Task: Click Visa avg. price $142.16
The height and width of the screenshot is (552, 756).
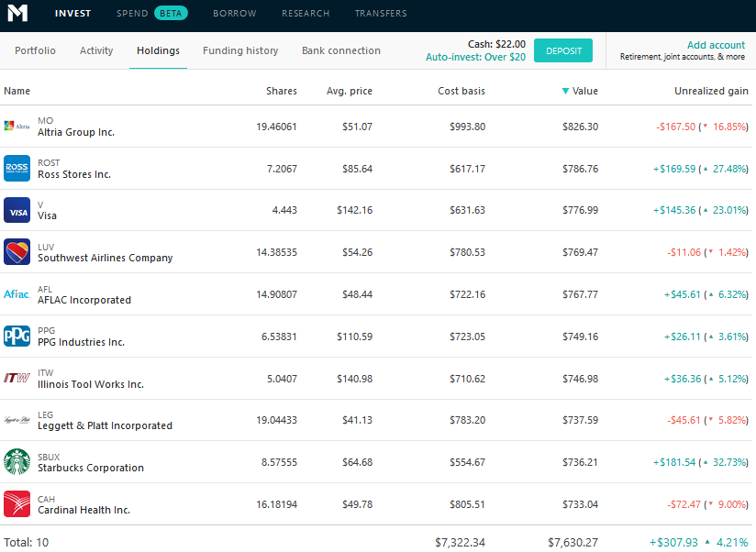Action: pos(354,211)
